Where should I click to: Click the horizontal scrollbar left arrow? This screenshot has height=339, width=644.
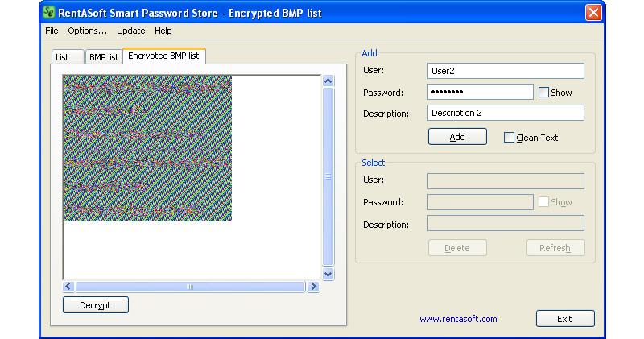(x=68, y=287)
